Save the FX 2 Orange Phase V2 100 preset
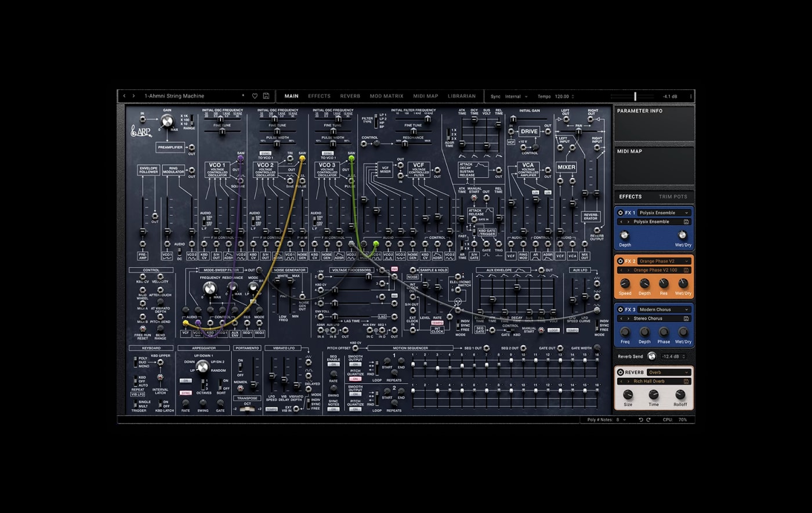 point(686,270)
